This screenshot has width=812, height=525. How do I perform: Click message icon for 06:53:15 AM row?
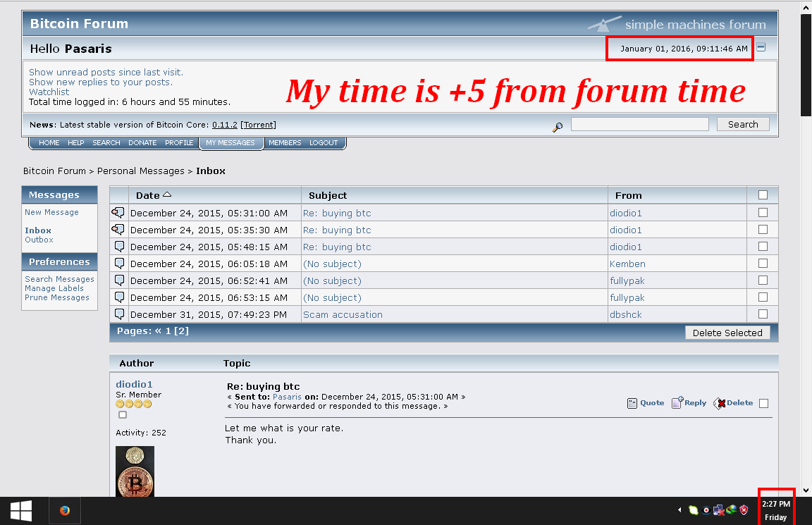tap(120, 297)
